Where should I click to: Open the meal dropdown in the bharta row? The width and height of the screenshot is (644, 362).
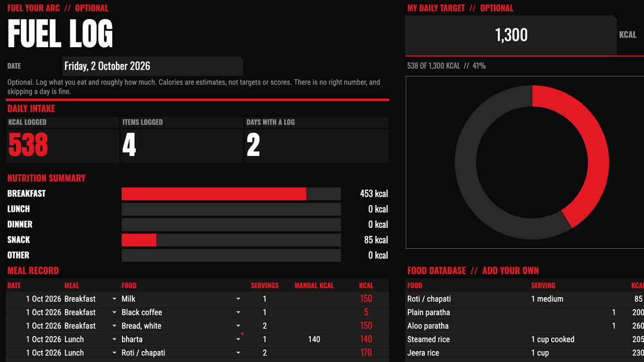114,339
